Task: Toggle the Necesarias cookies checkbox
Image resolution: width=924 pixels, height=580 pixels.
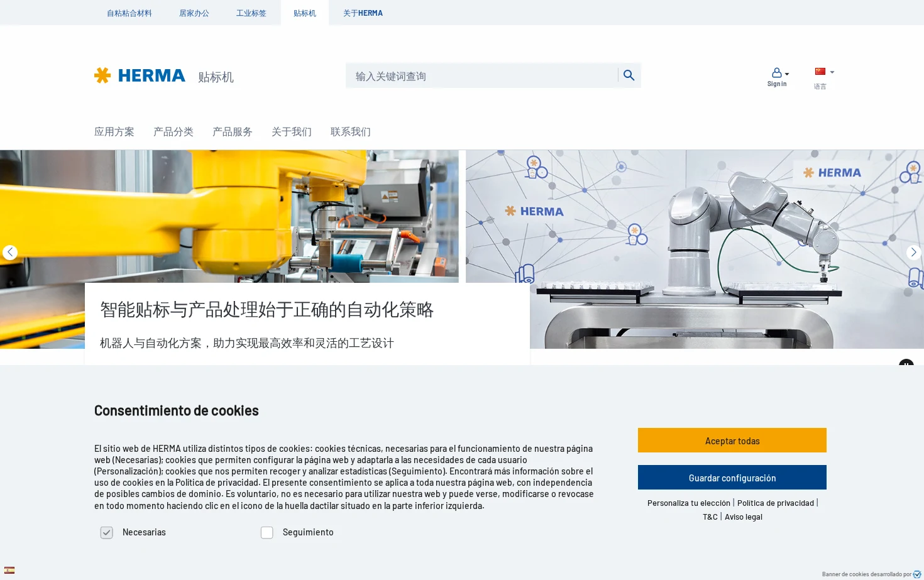Action: (x=107, y=533)
